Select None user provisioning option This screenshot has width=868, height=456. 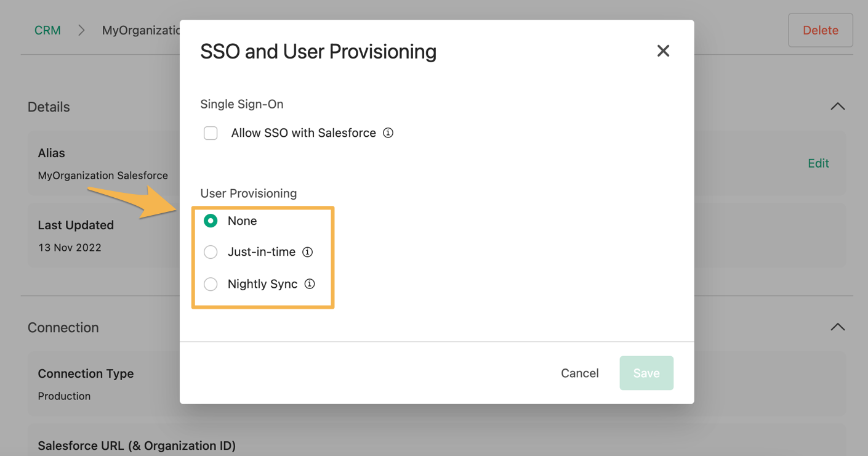211,221
